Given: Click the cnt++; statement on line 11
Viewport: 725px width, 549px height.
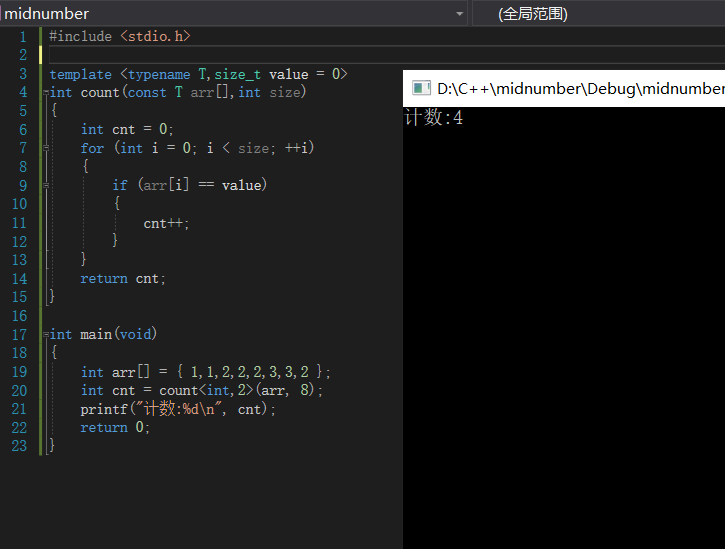Looking at the screenshot, I should [166, 223].
